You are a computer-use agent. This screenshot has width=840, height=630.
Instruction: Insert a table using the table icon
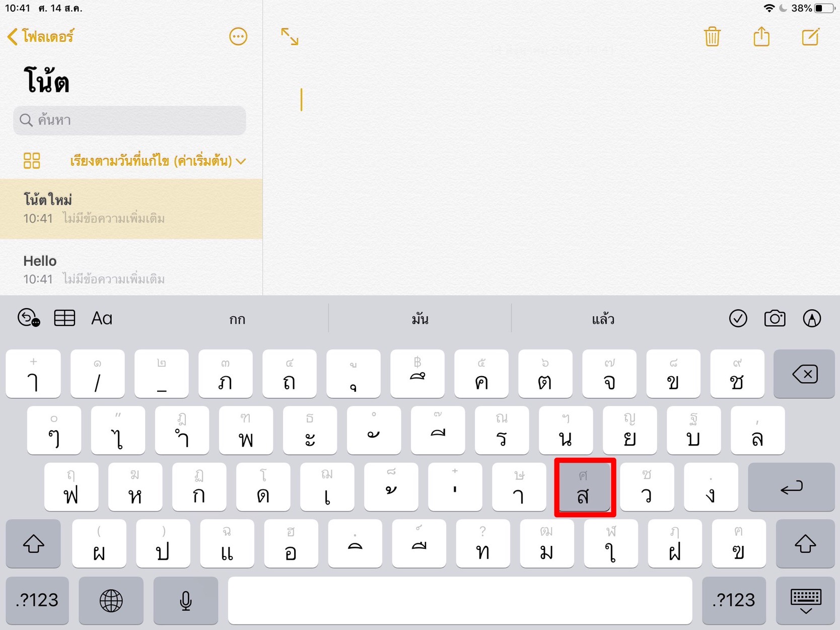pyautogui.click(x=64, y=318)
